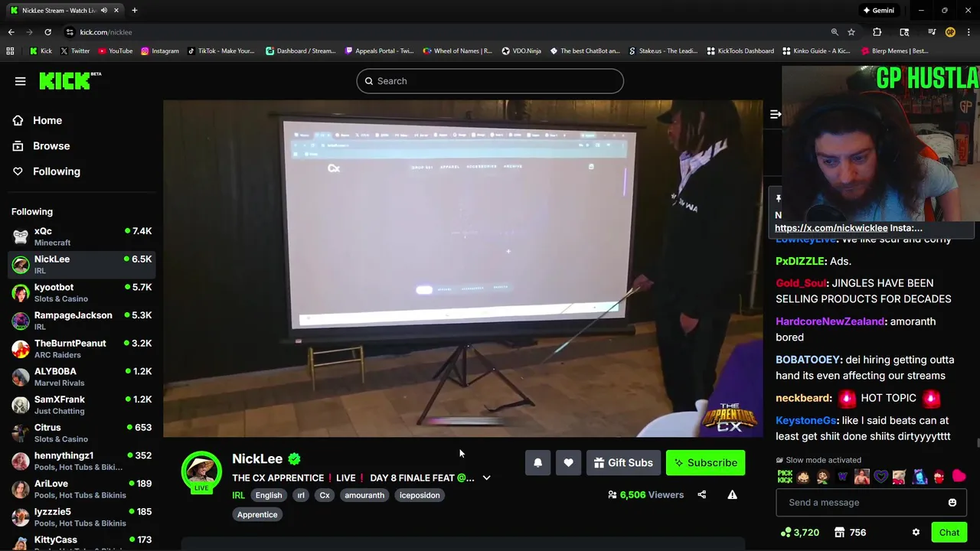Screen dimensions: 980x551
Task: Open the Wheel of Names bookmark
Action: click(x=457, y=51)
